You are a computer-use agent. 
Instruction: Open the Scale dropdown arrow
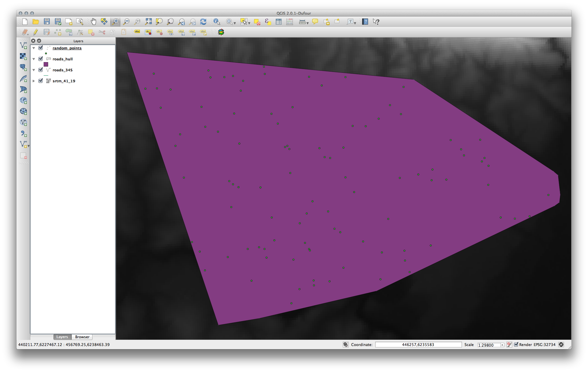(502, 345)
